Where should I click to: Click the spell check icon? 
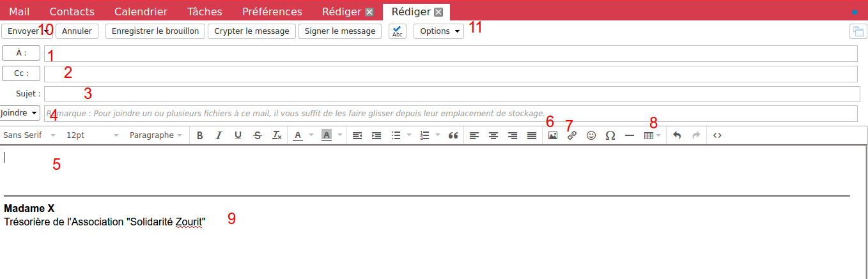pos(397,31)
